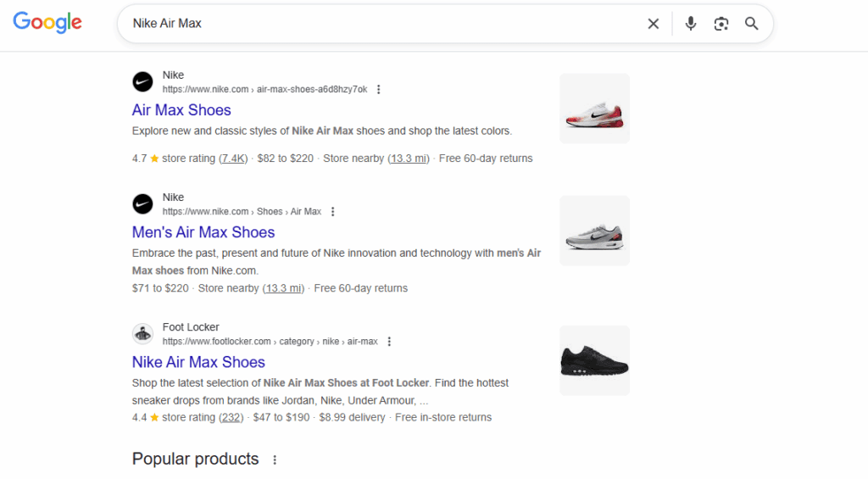The image size is (868, 479).
Task: Click 13.3 mi link in Men's Air Max result
Action: click(x=283, y=288)
